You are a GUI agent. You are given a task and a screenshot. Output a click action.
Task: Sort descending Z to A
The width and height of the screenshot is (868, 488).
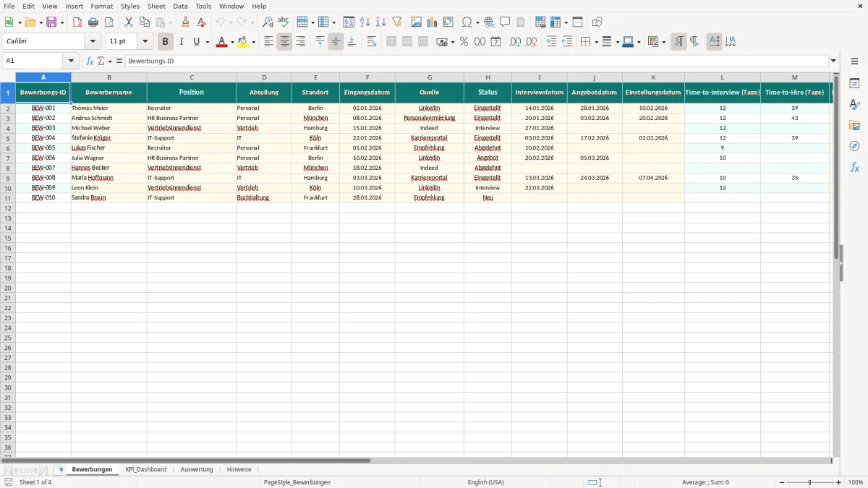[x=380, y=22]
